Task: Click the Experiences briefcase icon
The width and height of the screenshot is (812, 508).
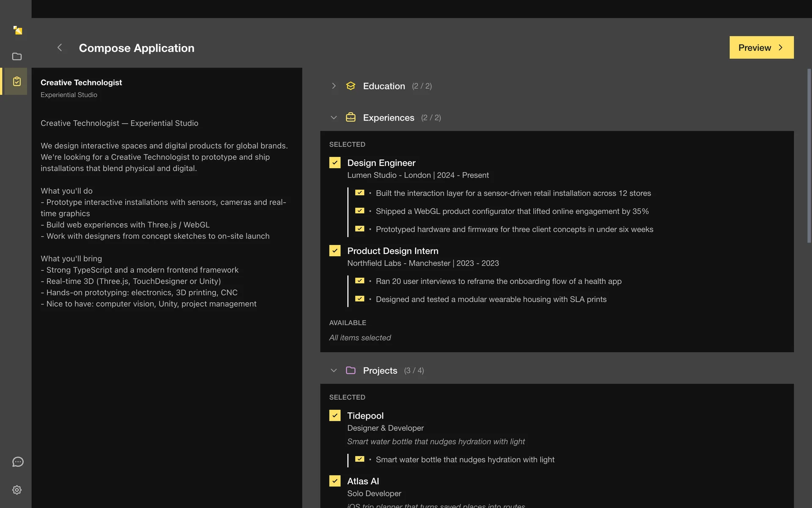Action: tap(351, 117)
